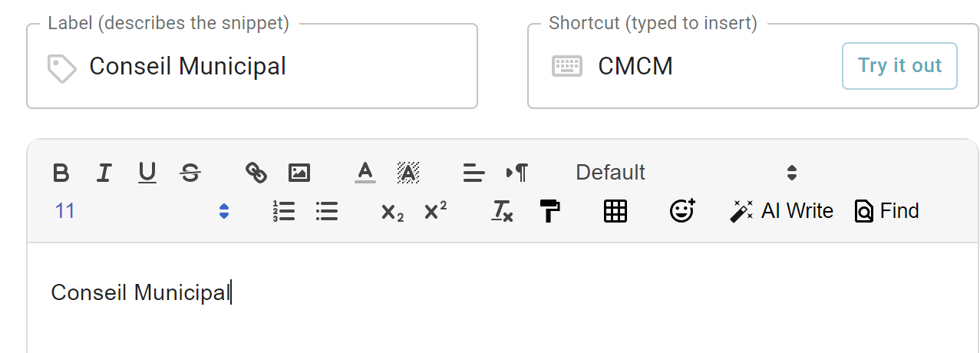The width and height of the screenshot is (980, 353).
Task: Insert a numbered list
Action: click(x=284, y=211)
